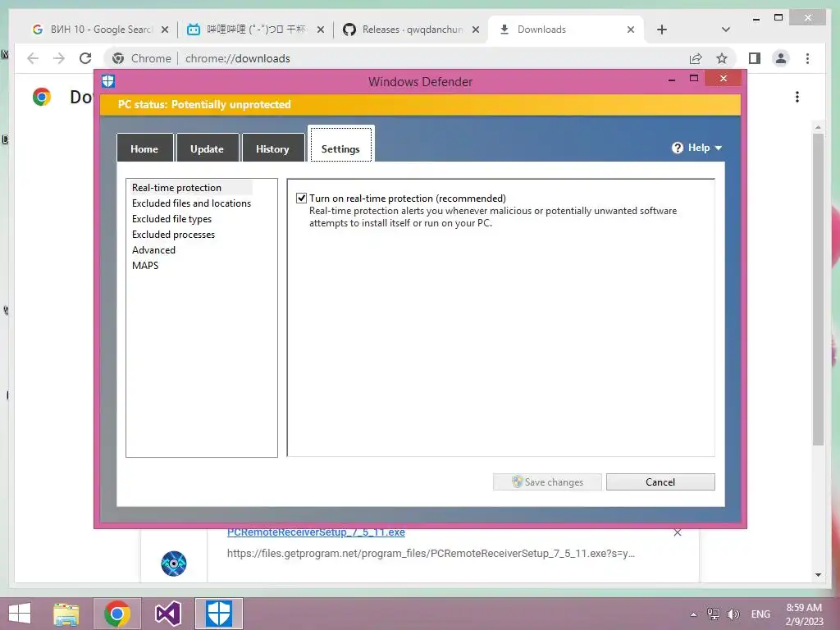Screen dimensions: 840x630
Task: Open the History tab
Action: coord(272,148)
